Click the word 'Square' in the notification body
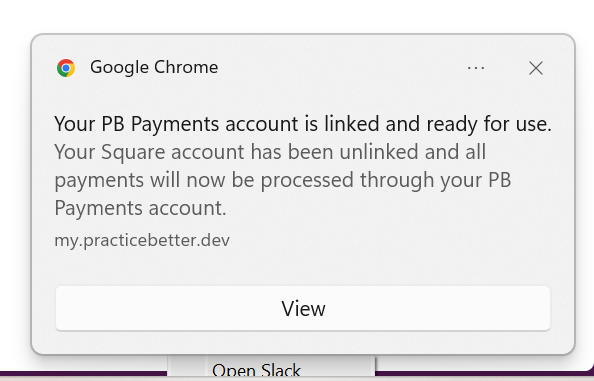This screenshot has height=381, width=594. 133,152
